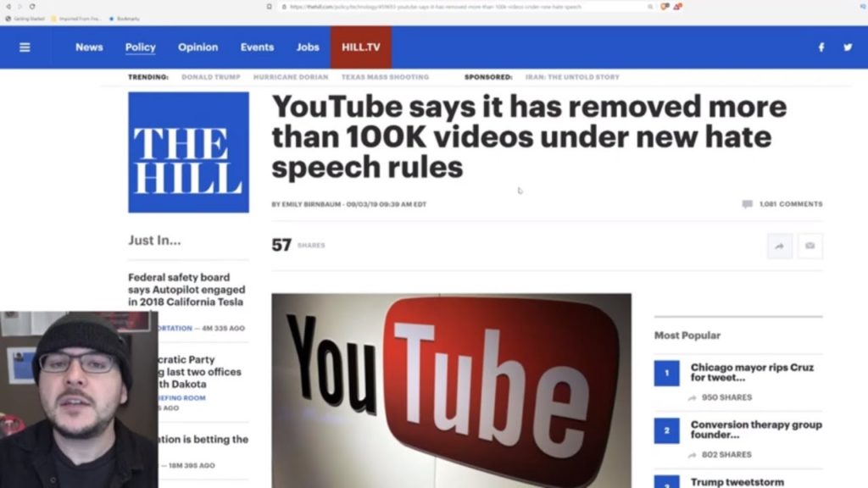The height and width of the screenshot is (488, 868).
Task: Select the Policy navigation tab
Action: (x=140, y=47)
